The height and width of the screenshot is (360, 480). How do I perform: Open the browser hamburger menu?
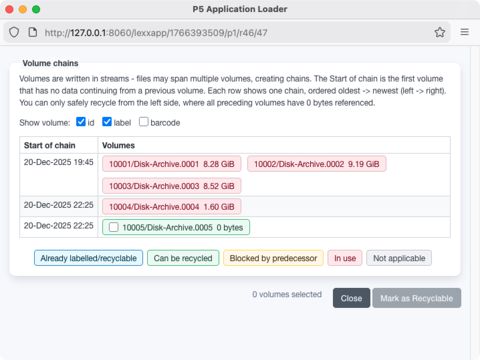tap(465, 32)
